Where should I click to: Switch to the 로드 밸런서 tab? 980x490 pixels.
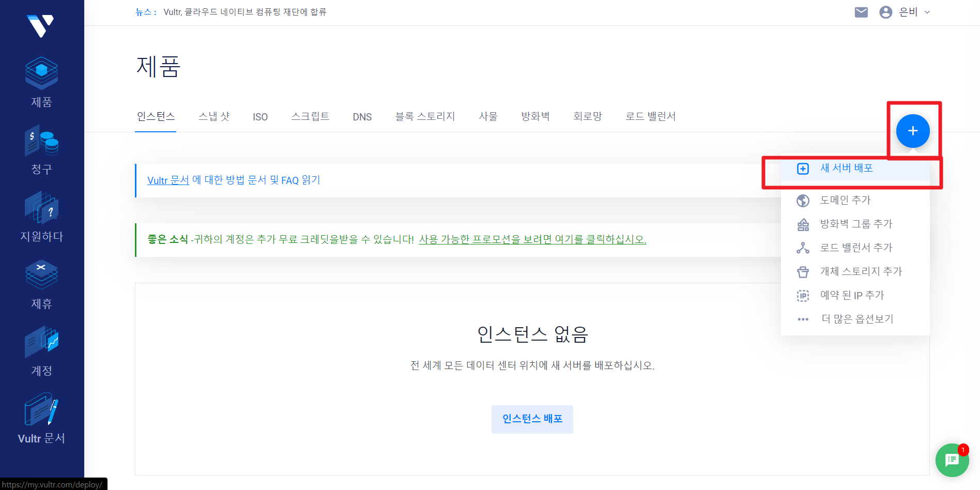click(651, 117)
